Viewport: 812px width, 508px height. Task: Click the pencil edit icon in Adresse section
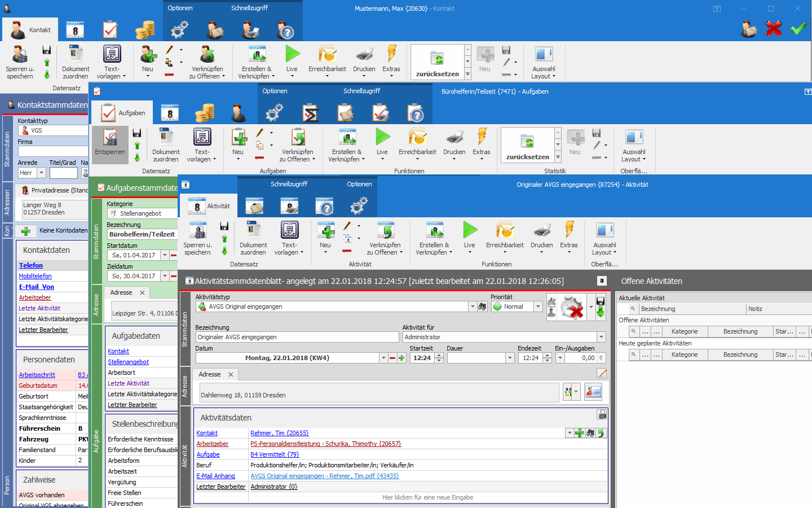tap(602, 373)
